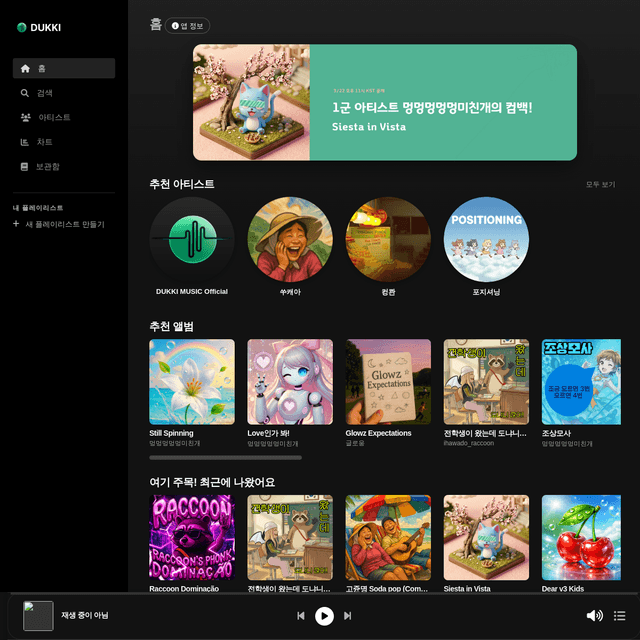This screenshot has height=640, width=640.
Task: Click the recommended albums horizontal scrollbar
Action: point(225,458)
